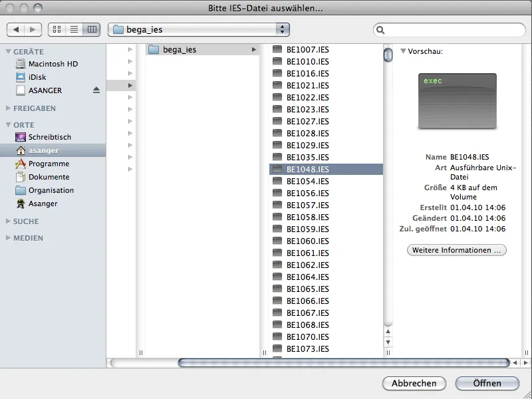
Task: Cancel with the Abbrechen button
Action: (414, 384)
